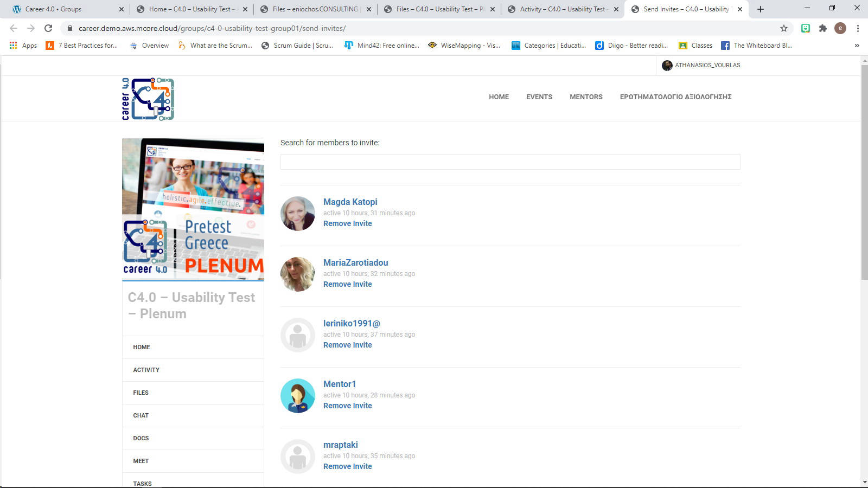This screenshot has width=868, height=488.
Task: Open the EVENTS menu item
Action: (x=539, y=97)
